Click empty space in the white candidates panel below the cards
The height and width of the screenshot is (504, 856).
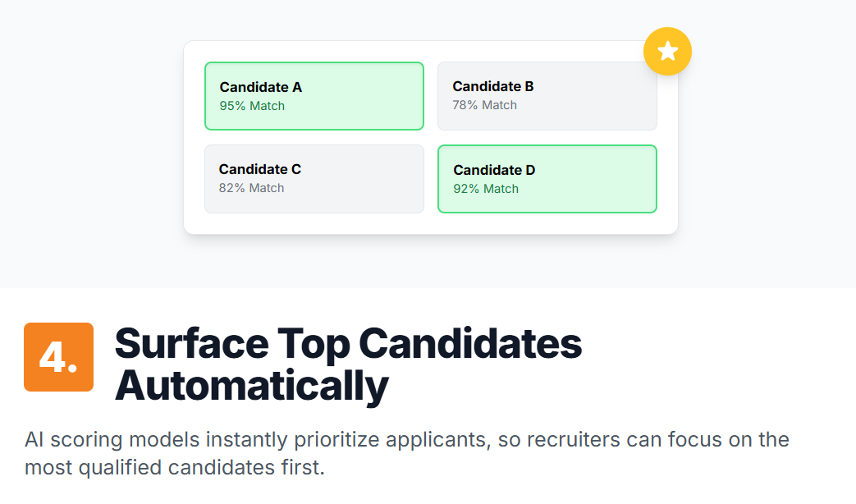[431, 224]
